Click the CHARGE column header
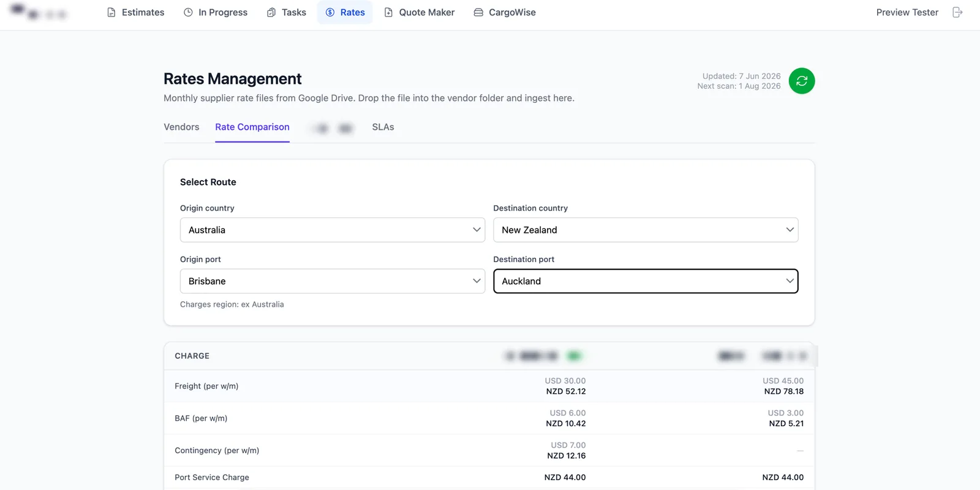 (x=192, y=356)
